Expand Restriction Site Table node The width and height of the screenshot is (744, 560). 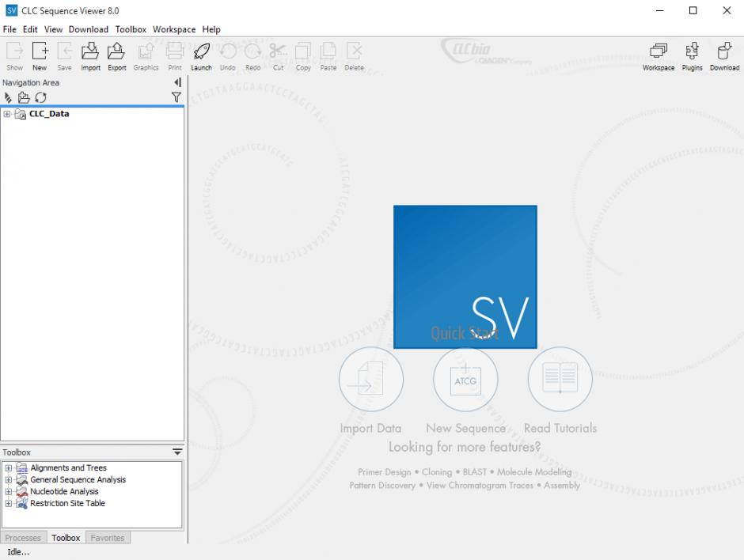click(8, 504)
